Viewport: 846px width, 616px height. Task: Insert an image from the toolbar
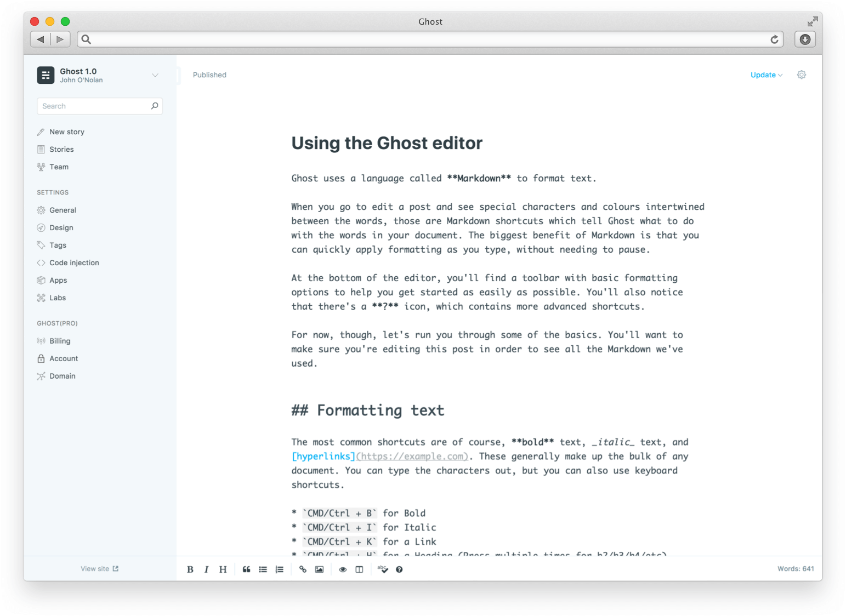(319, 569)
